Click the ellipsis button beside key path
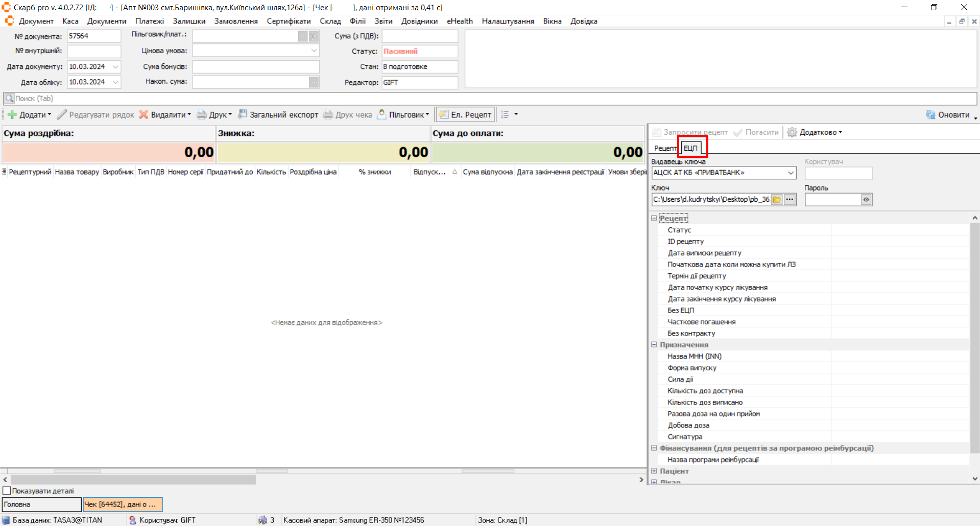The image size is (980, 526). click(x=790, y=200)
